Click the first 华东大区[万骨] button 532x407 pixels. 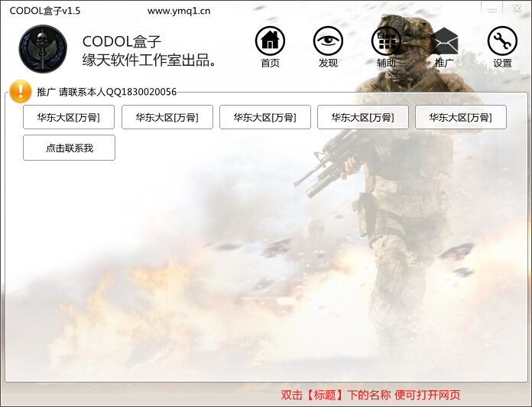coord(69,117)
